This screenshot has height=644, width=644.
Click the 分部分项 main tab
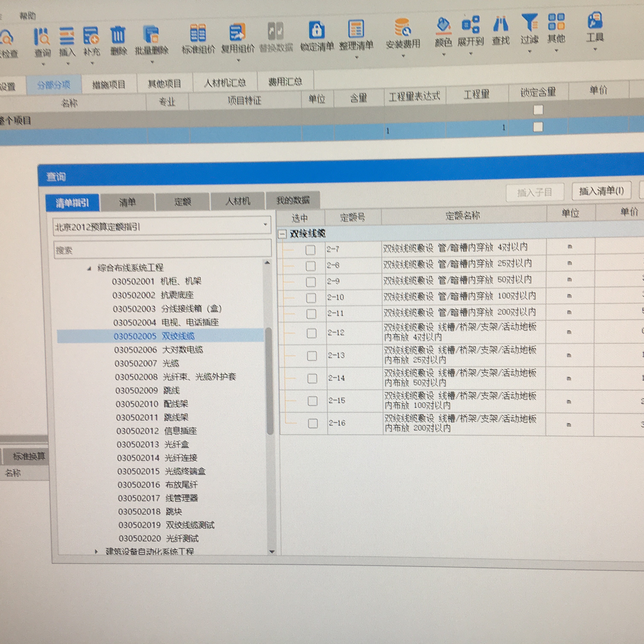tap(54, 85)
